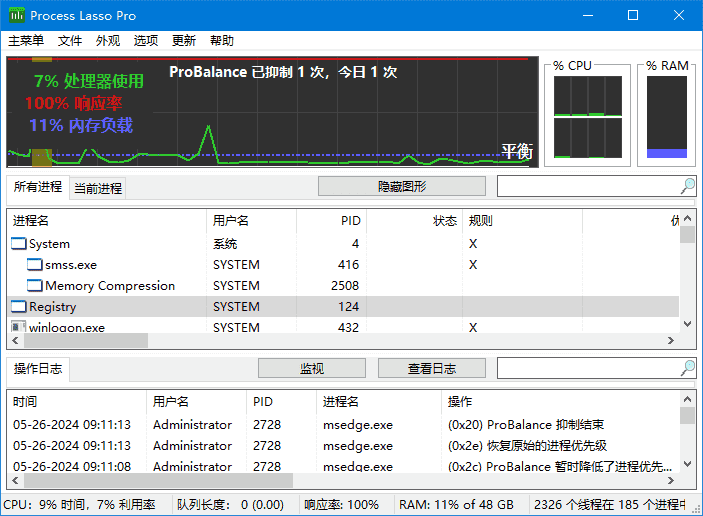Viewport: 703px width, 516px height.
Task: Click the action log search magnifier icon
Action: click(x=688, y=368)
